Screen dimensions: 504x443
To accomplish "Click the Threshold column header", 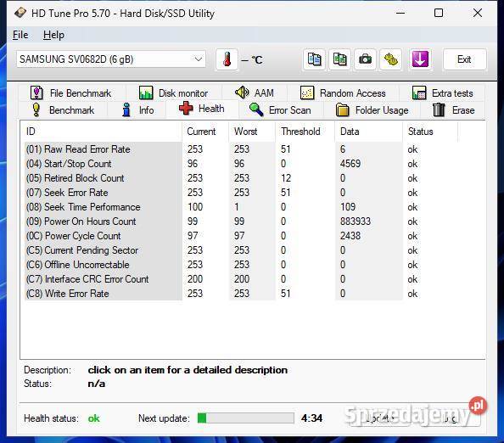I will pos(305,132).
